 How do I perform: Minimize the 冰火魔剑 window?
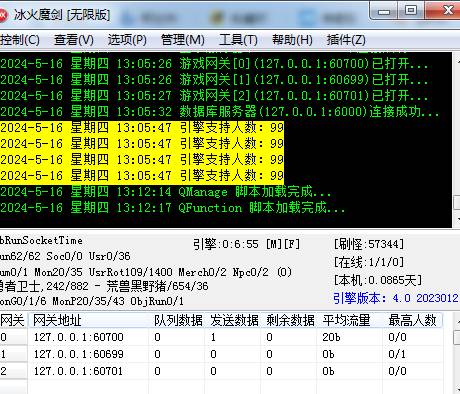[x=384, y=11]
